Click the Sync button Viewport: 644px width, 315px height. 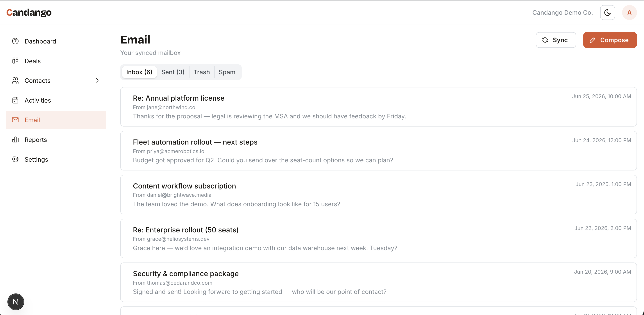(556, 40)
